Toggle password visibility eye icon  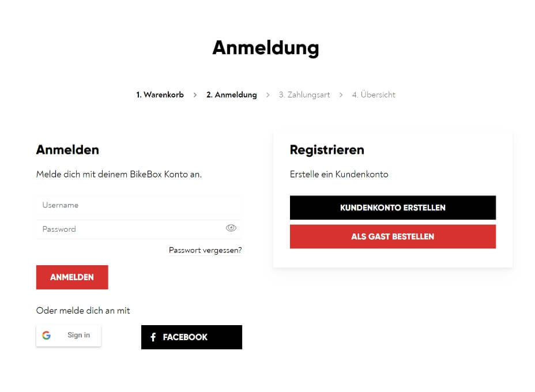coord(231,228)
